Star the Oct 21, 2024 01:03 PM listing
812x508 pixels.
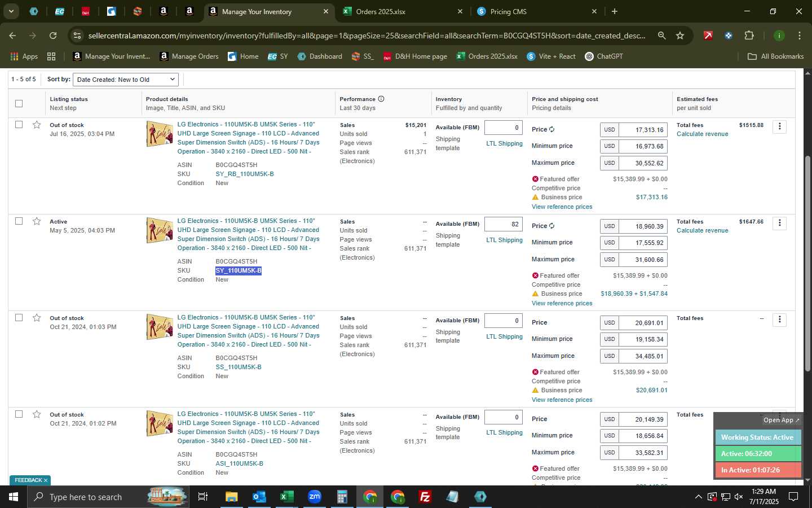point(37,318)
